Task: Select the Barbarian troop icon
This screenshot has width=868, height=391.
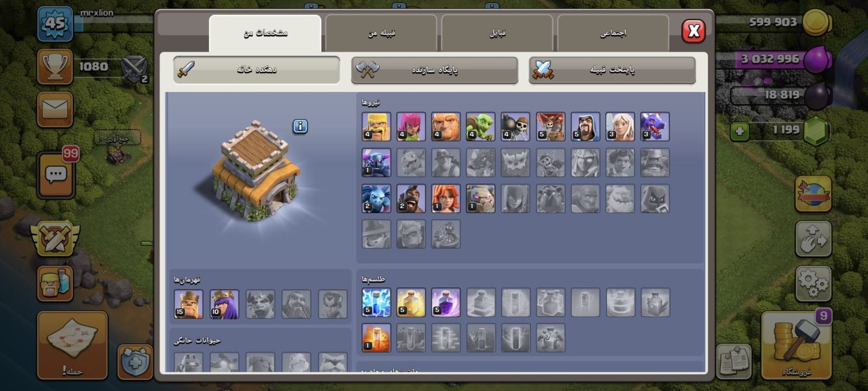Action: 376,126
